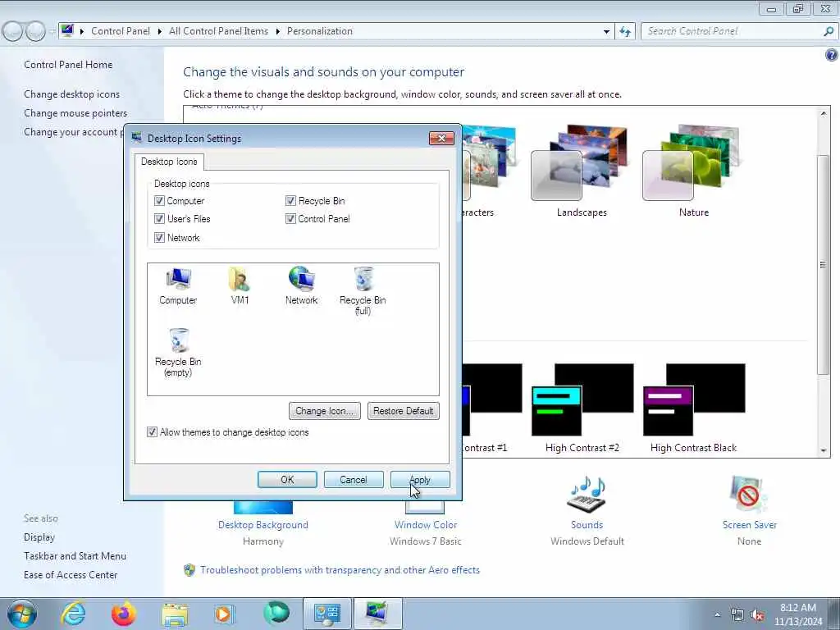Click the forward navigation arrow
840x630 pixels.
[35, 32]
